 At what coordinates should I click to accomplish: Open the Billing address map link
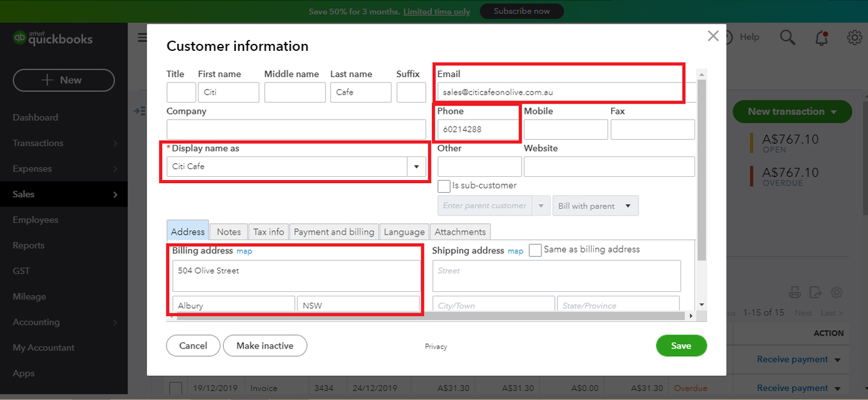244,251
